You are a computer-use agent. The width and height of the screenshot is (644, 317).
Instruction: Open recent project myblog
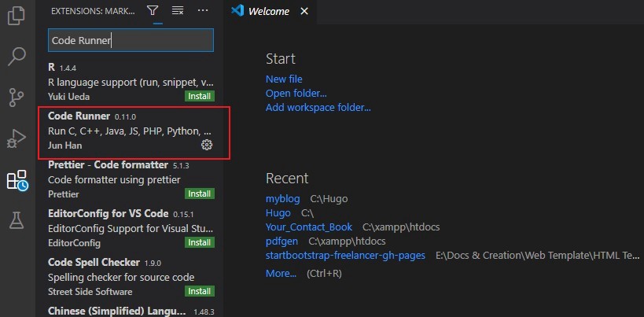282,199
